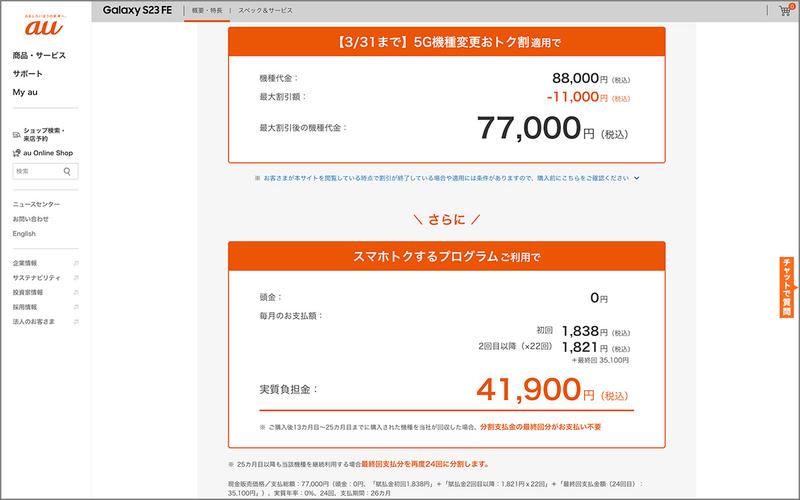
Task: Switch site to English
Action: 24,234
